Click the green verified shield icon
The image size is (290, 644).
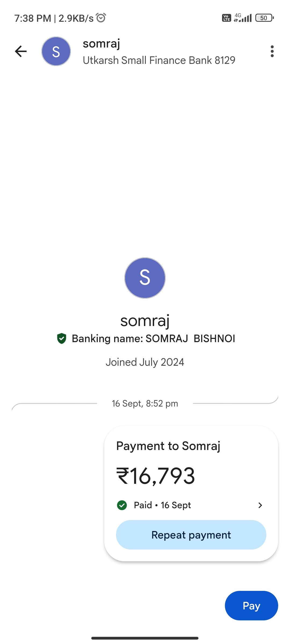(x=62, y=338)
